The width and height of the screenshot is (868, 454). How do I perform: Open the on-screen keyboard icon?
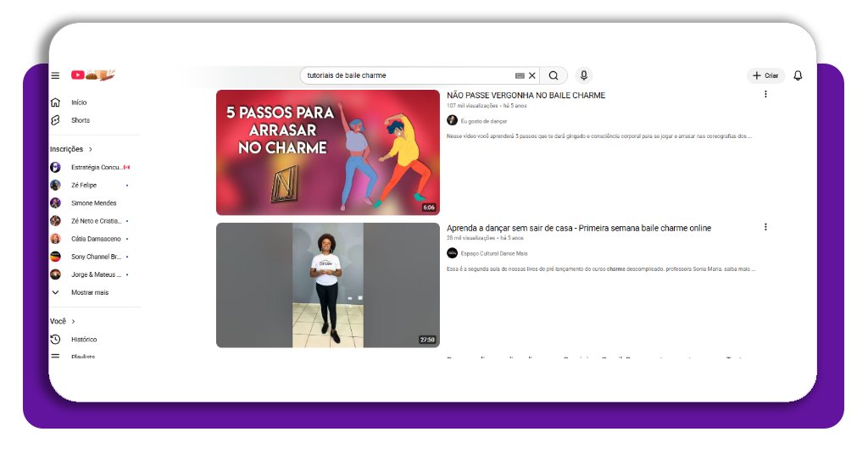[520, 75]
